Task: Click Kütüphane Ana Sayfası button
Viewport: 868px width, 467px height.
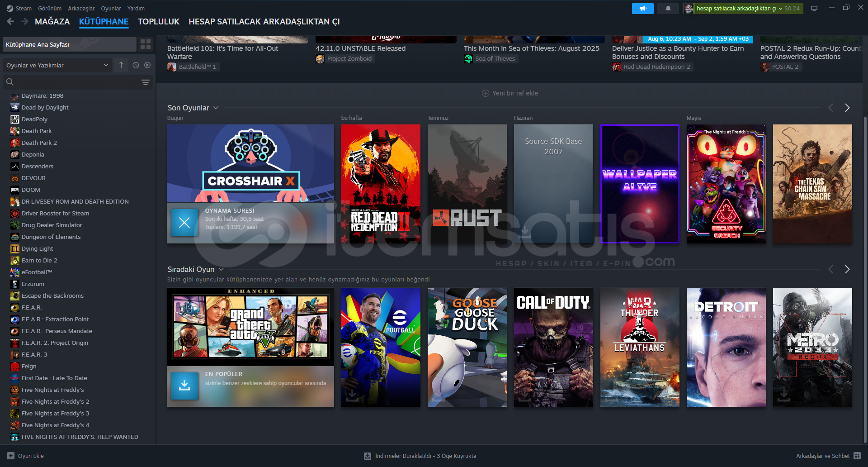Action: click(x=70, y=44)
